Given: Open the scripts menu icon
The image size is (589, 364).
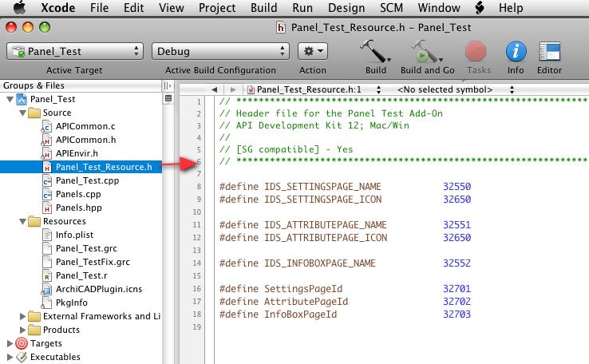Looking at the screenshot, I should (480, 8).
